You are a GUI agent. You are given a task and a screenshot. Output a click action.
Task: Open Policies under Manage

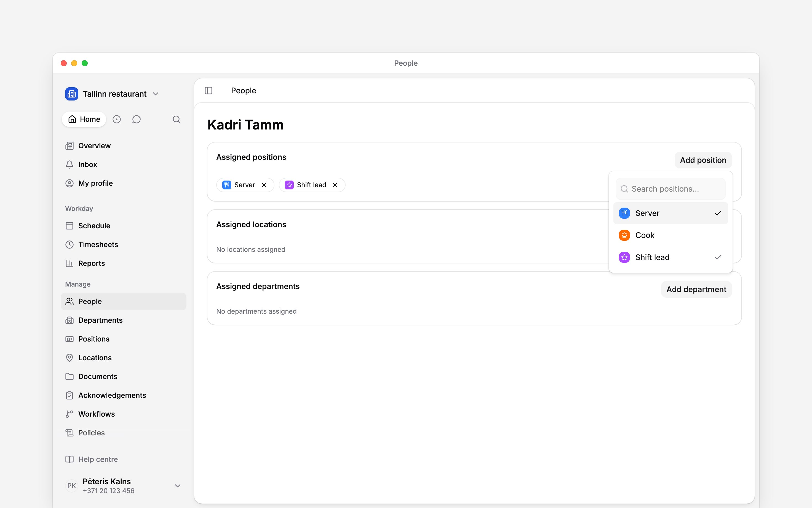(123, 433)
